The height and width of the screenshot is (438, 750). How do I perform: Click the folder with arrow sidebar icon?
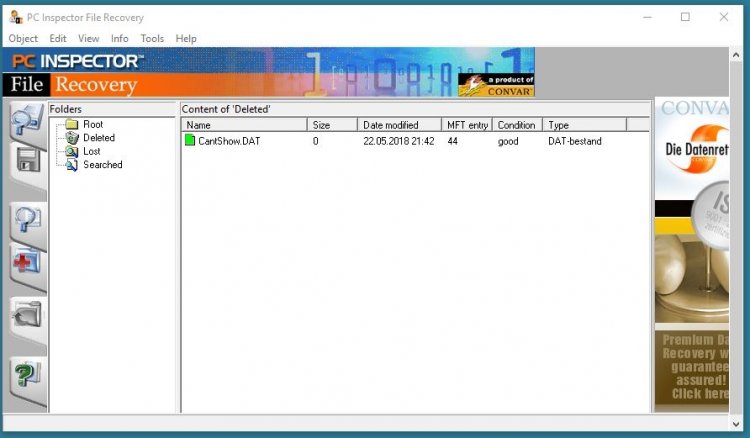pos(26,318)
